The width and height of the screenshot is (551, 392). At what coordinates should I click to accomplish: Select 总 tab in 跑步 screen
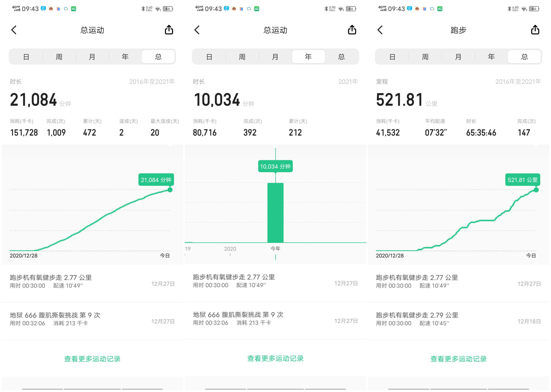tap(525, 57)
